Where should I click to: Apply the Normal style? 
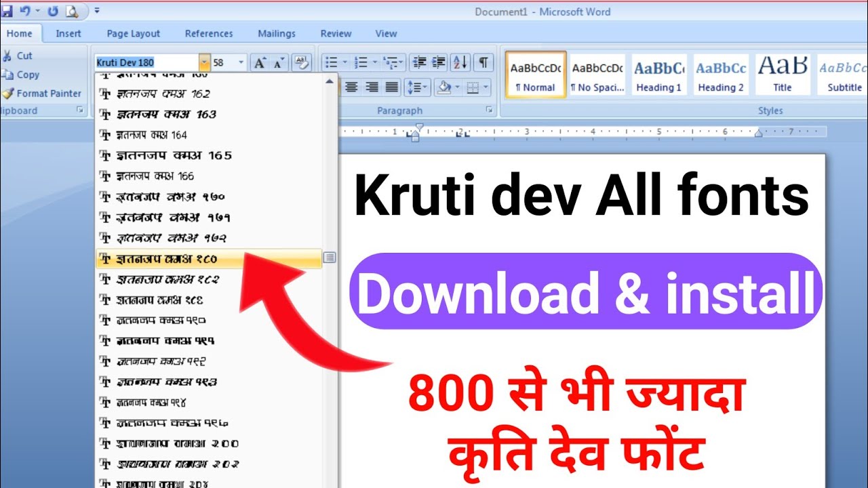pyautogui.click(x=536, y=75)
